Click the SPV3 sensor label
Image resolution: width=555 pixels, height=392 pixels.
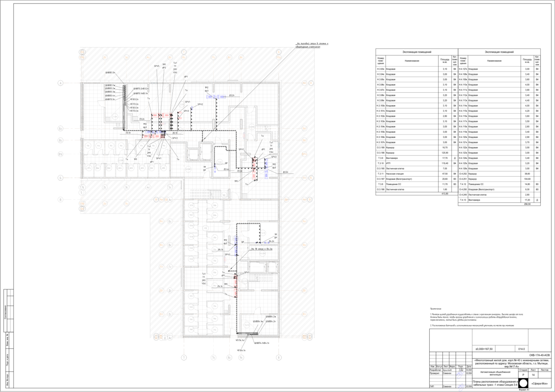(x=186, y=111)
